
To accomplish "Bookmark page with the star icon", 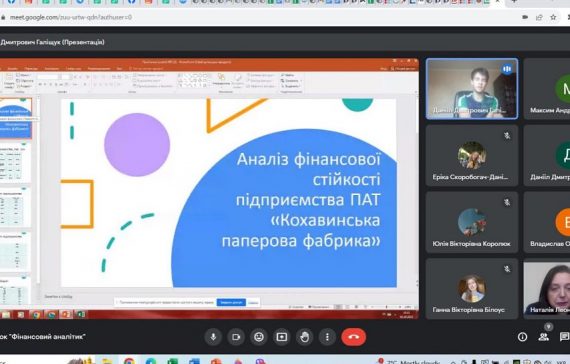I will 553,17.
